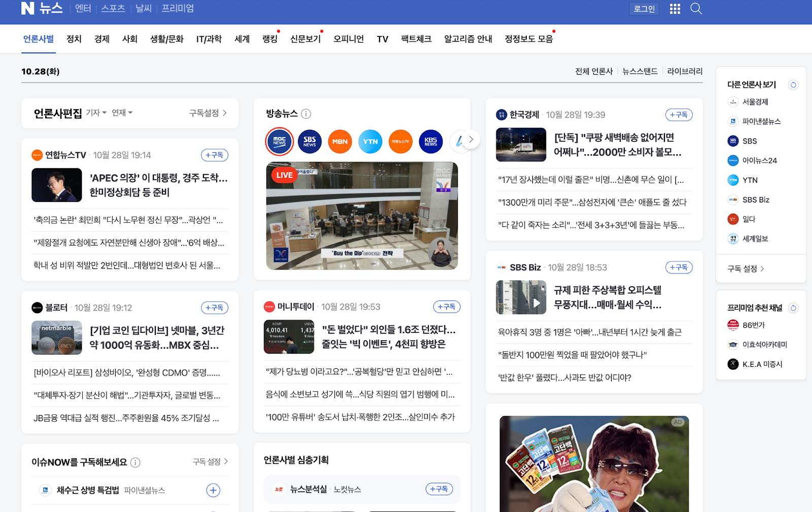Subscribe to 머니투데이
The height and width of the screenshot is (512, 812).
tap(447, 306)
